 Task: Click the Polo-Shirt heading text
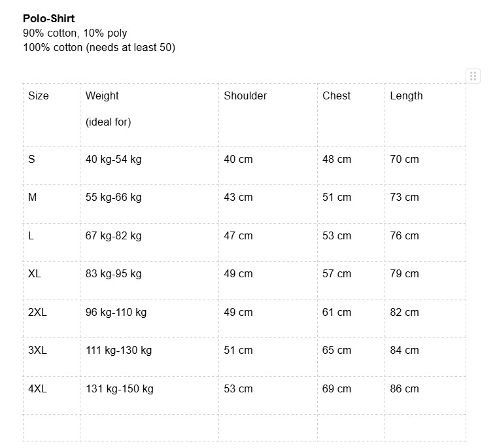[x=49, y=19]
